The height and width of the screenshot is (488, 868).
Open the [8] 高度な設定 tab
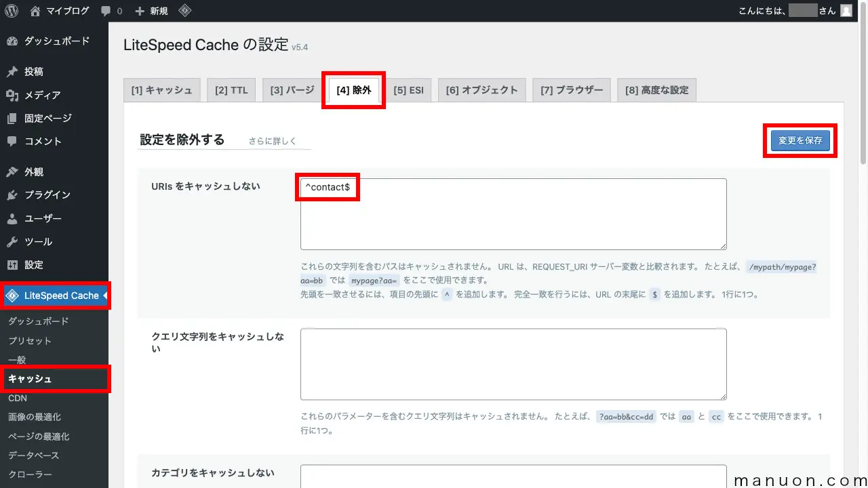[x=656, y=89]
